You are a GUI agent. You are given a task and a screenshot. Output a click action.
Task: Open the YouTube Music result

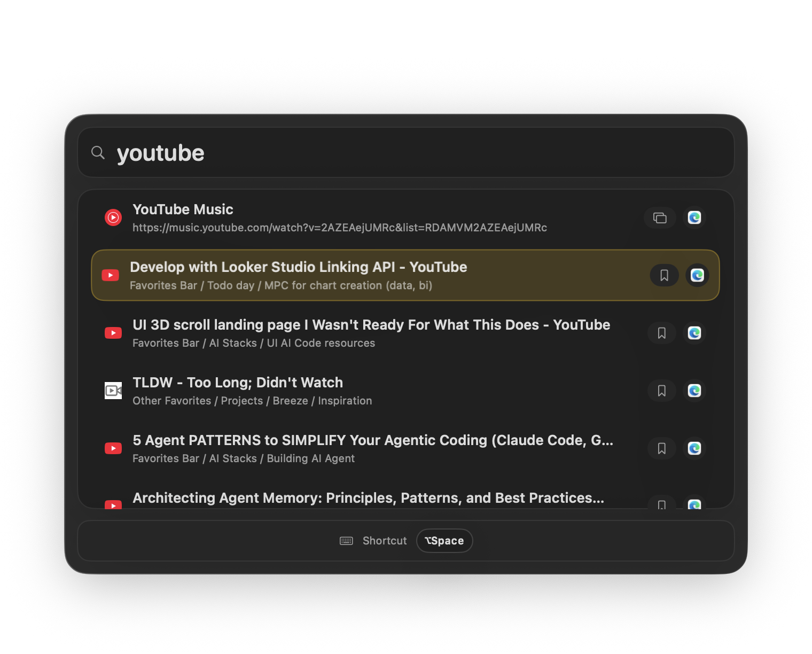[x=405, y=217]
